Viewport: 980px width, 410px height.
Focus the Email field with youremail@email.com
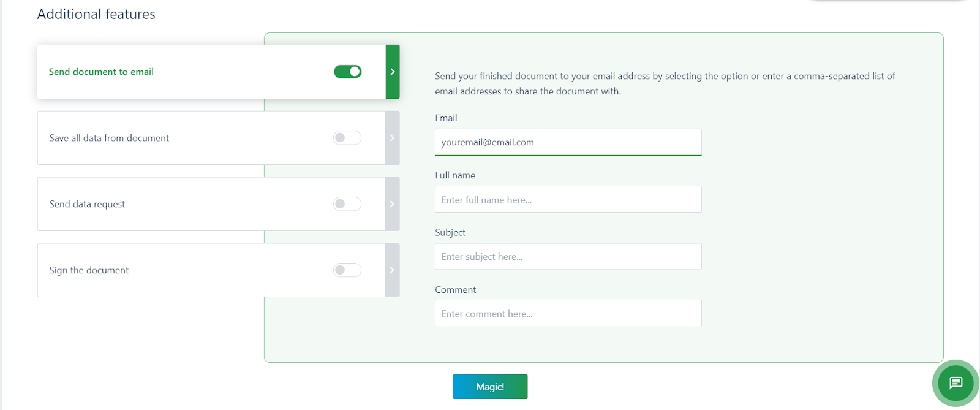point(568,142)
